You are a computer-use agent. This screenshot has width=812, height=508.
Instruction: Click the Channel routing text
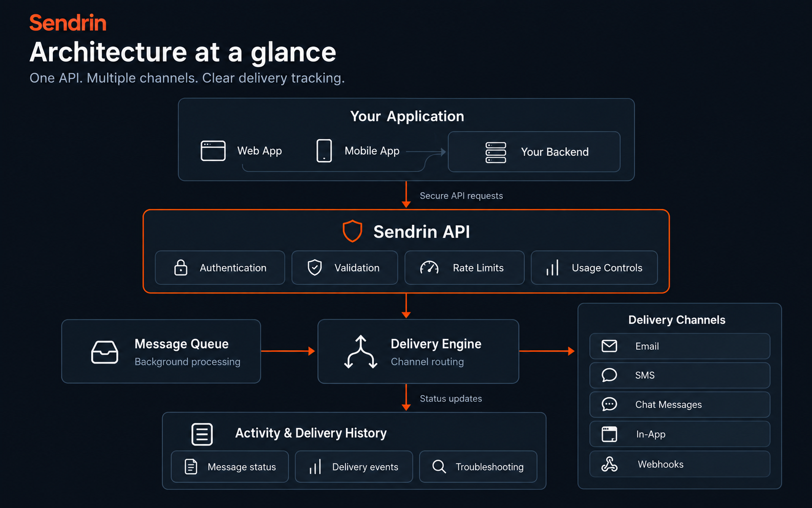[x=428, y=362]
